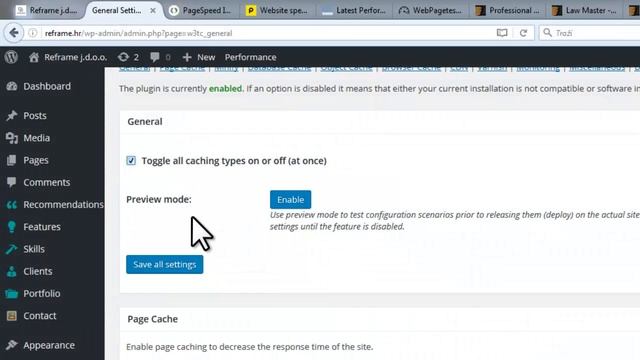The width and height of the screenshot is (640, 360).
Task: Switch to Website speed test browser tab
Action: [x=278, y=11]
